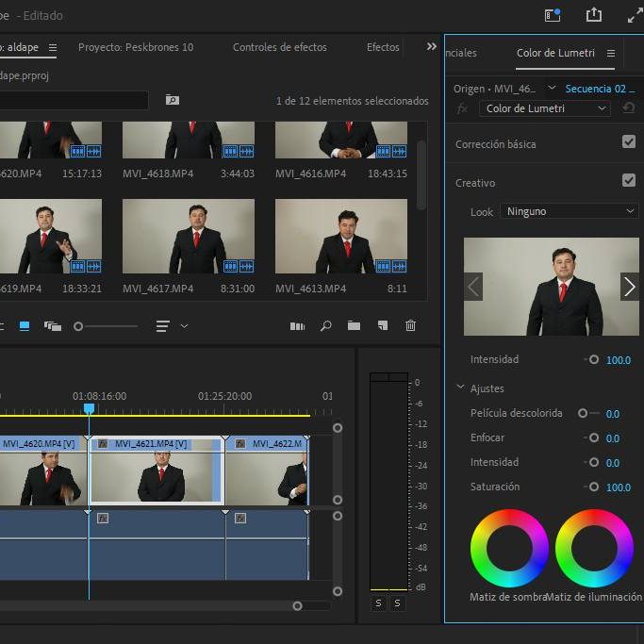The height and width of the screenshot is (644, 644).
Task: Toggle left solo S button under audio meter
Action: [379, 603]
